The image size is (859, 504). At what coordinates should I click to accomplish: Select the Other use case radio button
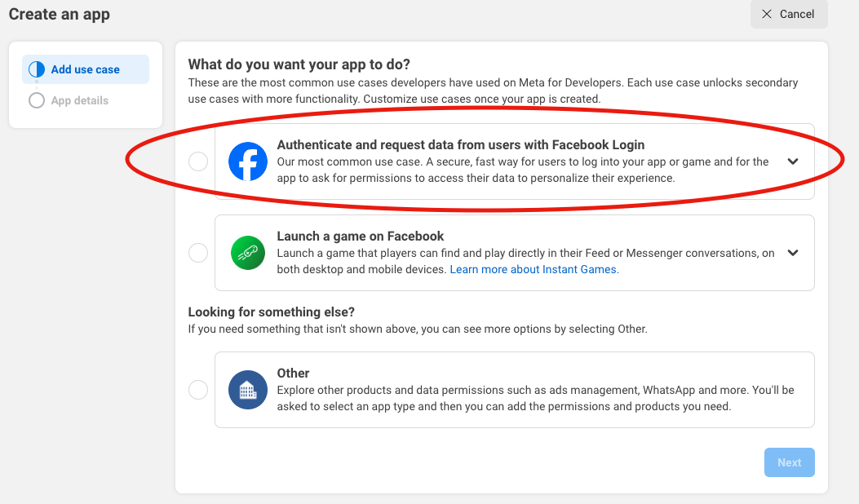[198, 390]
